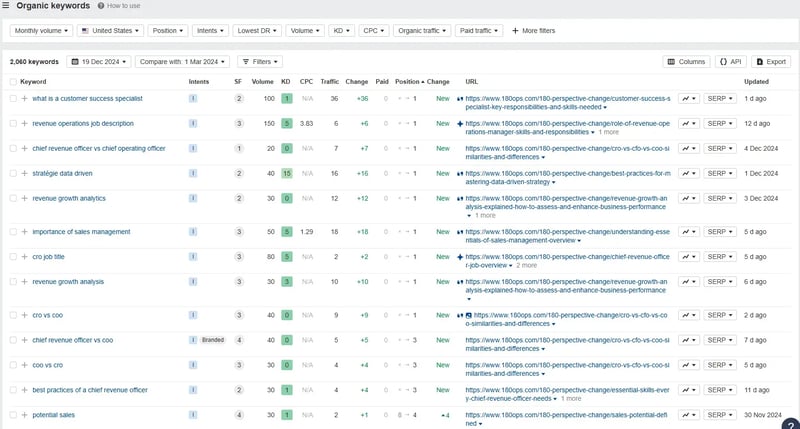Open the Position filter dropdown

[168, 31]
